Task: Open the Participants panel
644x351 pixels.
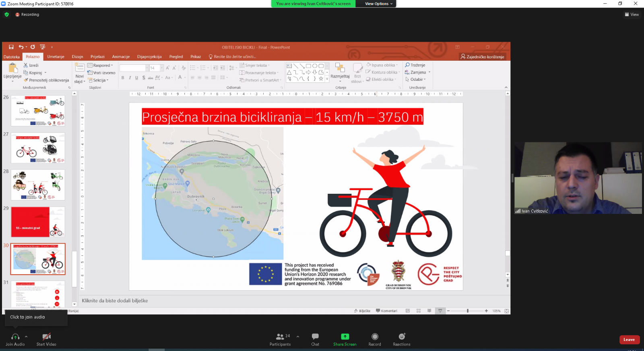Action: click(x=280, y=339)
